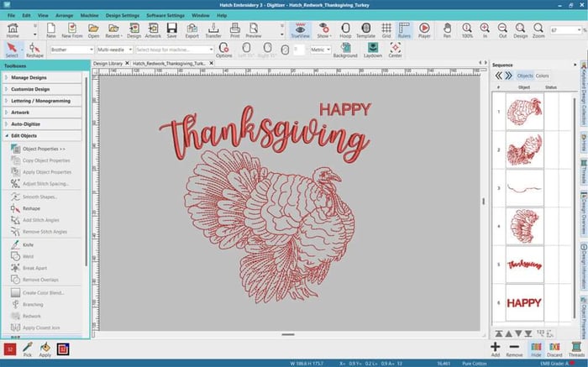The width and height of the screenshot is (588, 367).
Task: Toggle TrueView rendering
Action: pos(300,31)
